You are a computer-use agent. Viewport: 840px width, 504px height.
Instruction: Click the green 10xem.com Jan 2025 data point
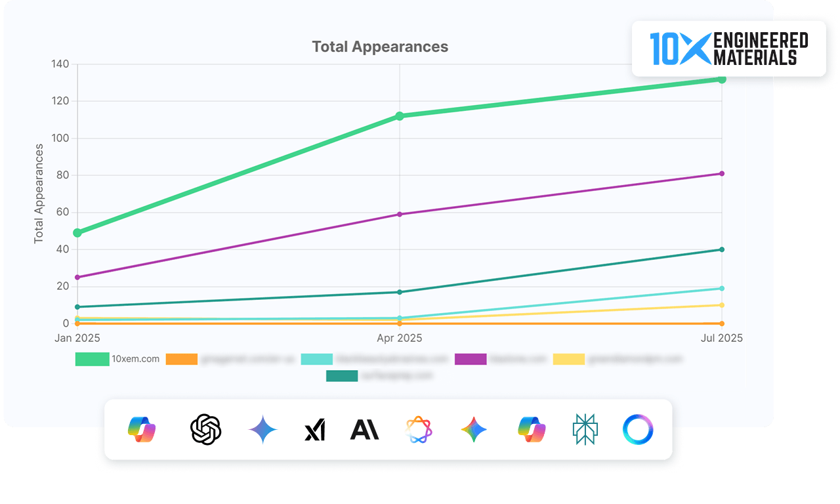77,233
